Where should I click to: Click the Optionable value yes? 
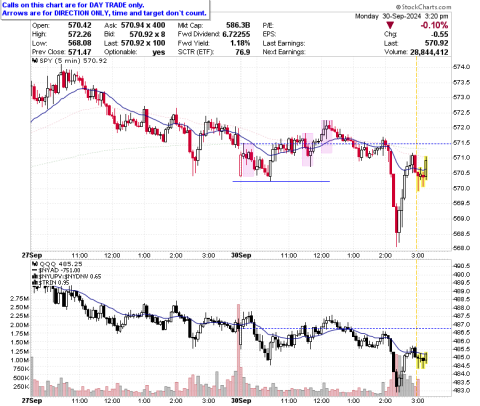159,52
